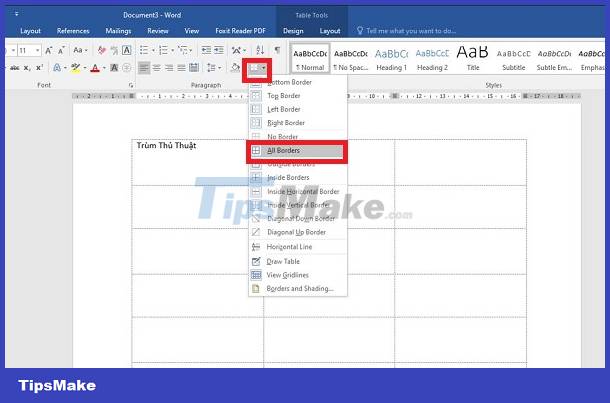Click the Increase Indent icon
This screenshot has width=610, height=403.
pyautogui.click(x=219, y=50)
